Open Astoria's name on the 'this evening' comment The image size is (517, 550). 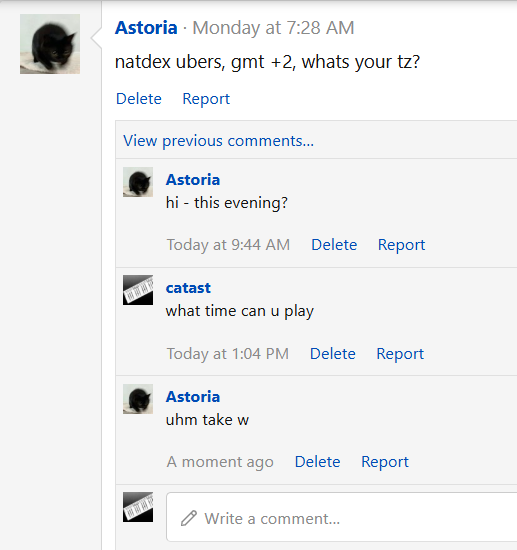click(193, 180)
